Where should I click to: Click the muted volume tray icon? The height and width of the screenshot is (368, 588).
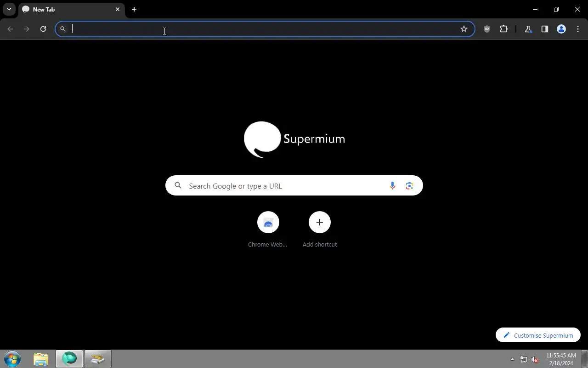click(535, 360)
